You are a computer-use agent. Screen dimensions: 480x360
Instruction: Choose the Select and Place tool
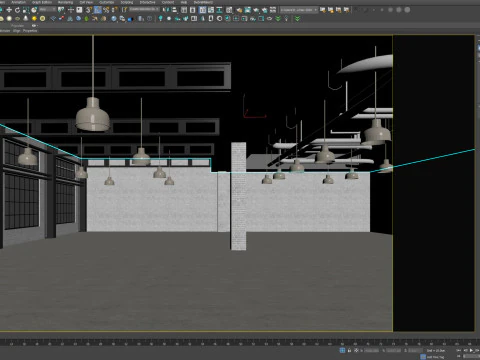click(34, 10)
